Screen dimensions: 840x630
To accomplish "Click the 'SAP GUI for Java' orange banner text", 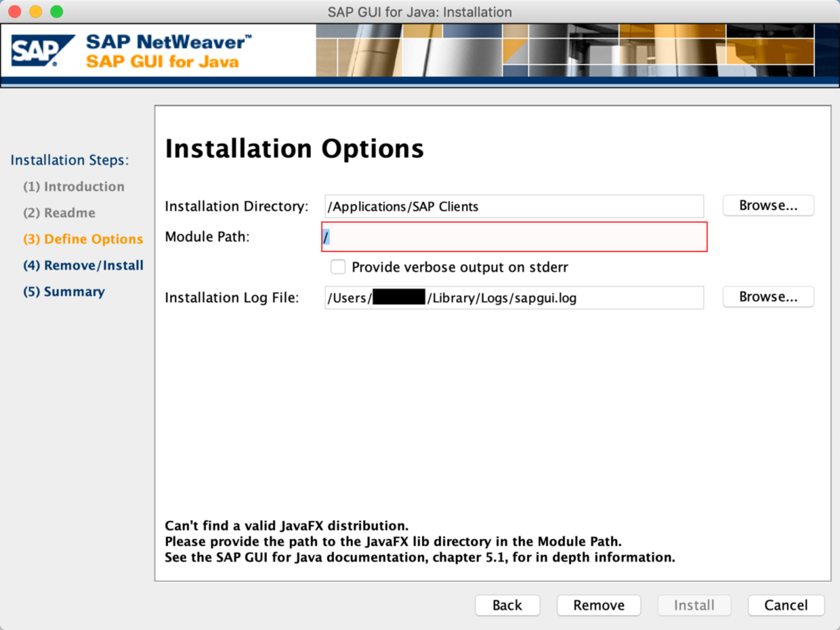I will click(162, 61).
